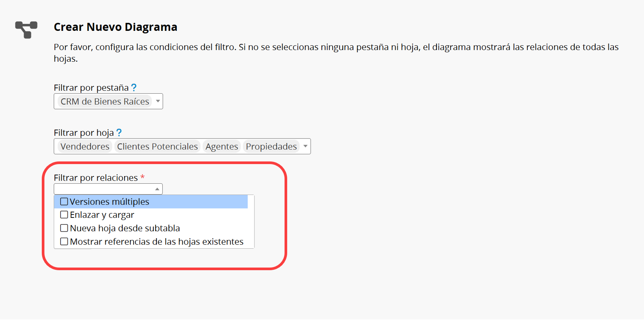
Task: Open help for Filtrar por hoja
Action: coord(119,132)
